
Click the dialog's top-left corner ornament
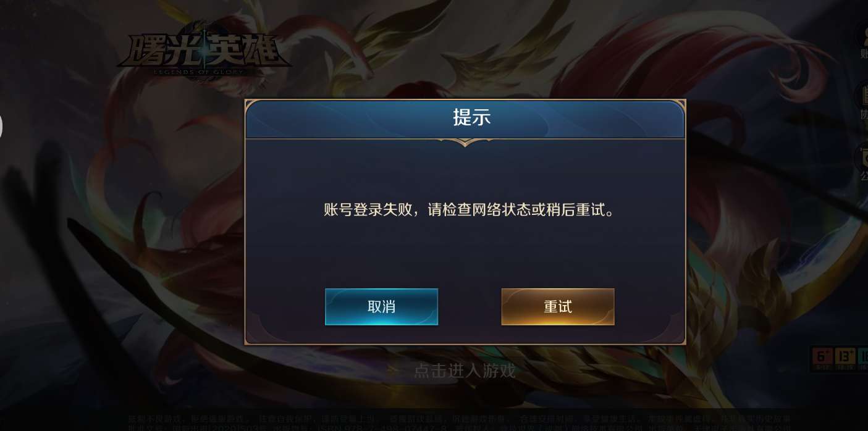coord(253,107)
